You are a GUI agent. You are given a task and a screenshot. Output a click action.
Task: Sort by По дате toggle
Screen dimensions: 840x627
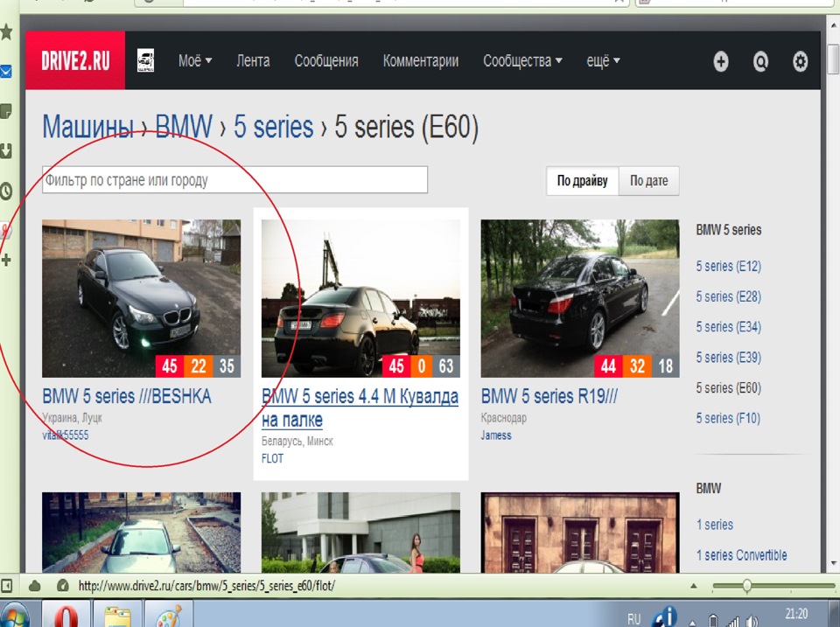(648, 180)
